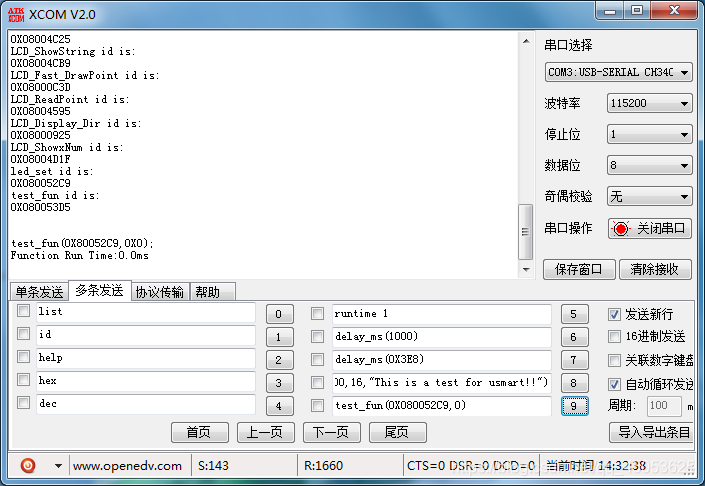Image resolution: width=705 pixels, height=486 pixels.
Task: Click the receive window scroll-down arrow
Action: [x=526, y=270]
